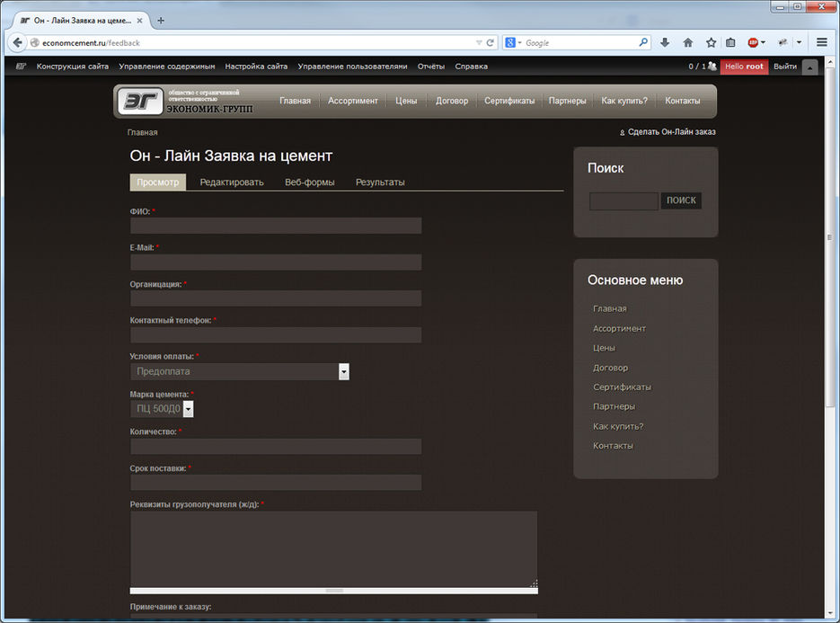Screen dimensions: 840x623
Task: Switch to the Результаты tab
Action: pos(380,182)
